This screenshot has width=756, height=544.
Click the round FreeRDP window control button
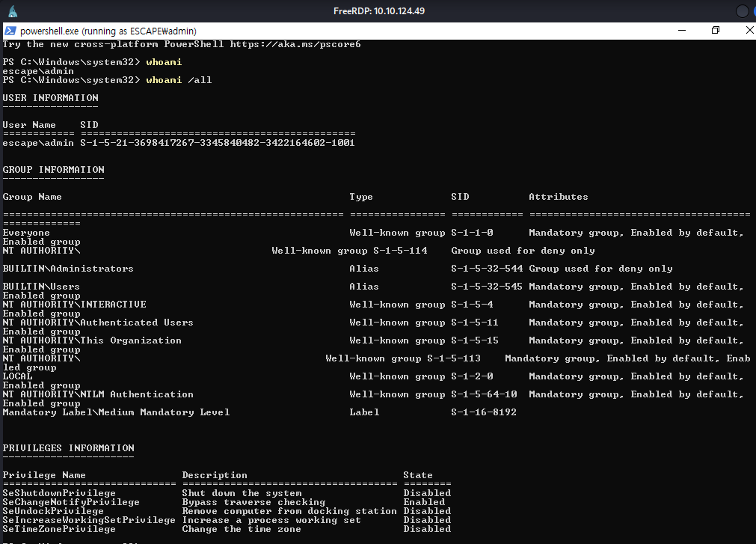click(x=742, y=11)
